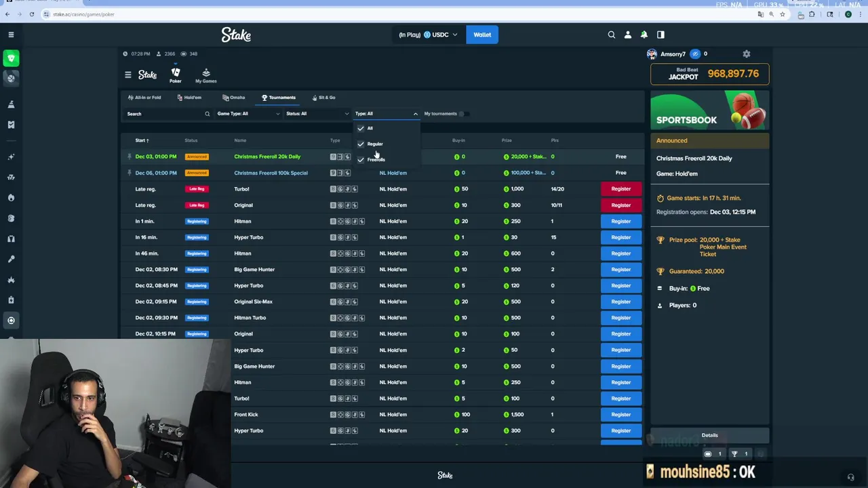The height and width of the screenshot is (488, 868).
Task: Open the browser extensions puzzle icon
Action: 812,14
